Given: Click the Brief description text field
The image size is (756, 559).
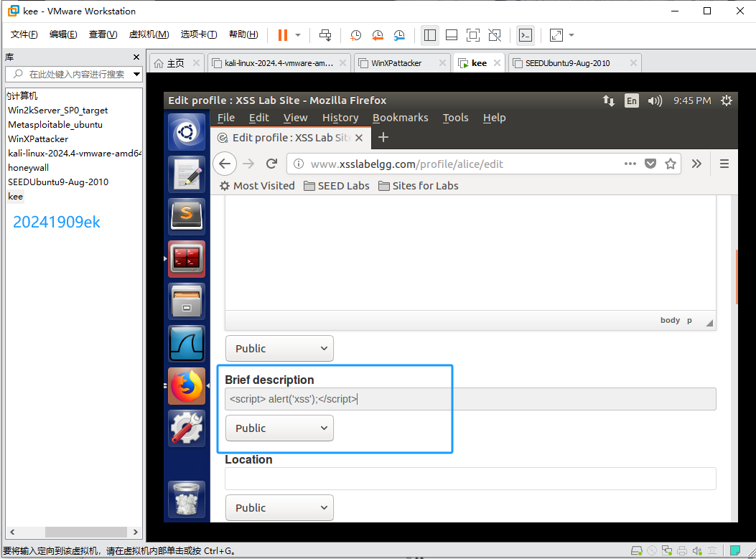Looking at the screenshot, I should click(x=470, y=399).
